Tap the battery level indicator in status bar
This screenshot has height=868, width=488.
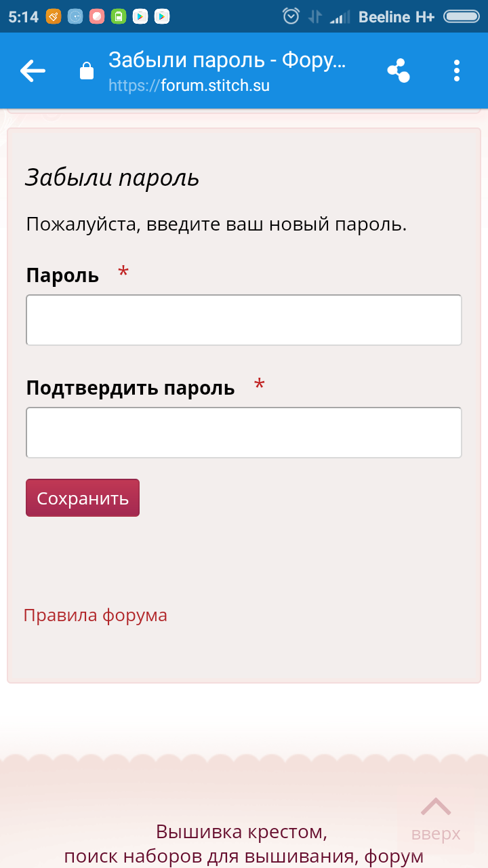point(462,16)
